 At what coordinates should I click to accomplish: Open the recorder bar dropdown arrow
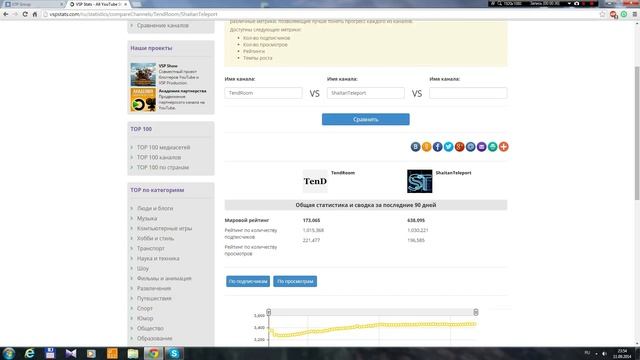click(x=569, y=3)
